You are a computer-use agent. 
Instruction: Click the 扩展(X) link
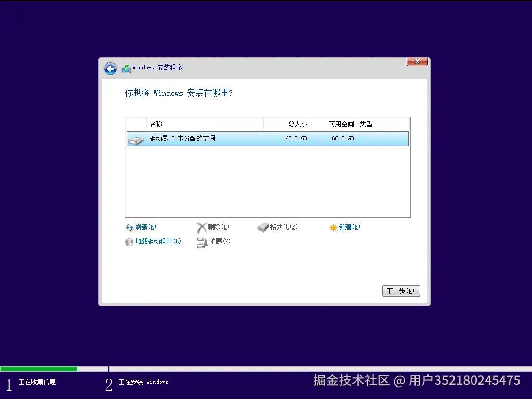tap(220, 241)
